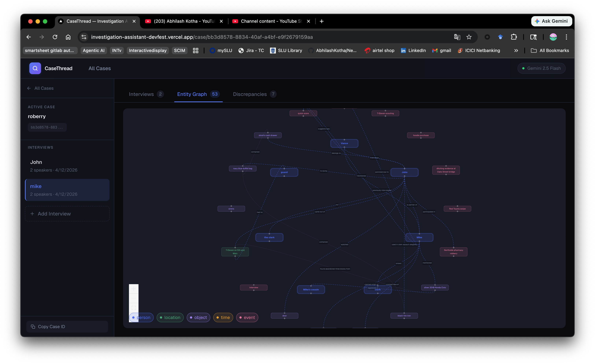The height and width of the screenshot is (364, 595).
Task: Click the CaseThread magnifier logo icon
Action: tap(35, 68)
